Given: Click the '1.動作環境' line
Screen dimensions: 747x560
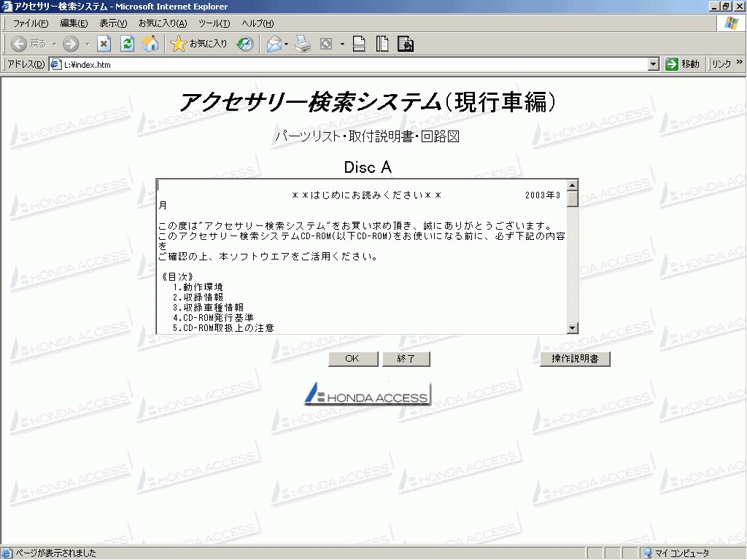Looking at the screenshot, I should 198,287.
